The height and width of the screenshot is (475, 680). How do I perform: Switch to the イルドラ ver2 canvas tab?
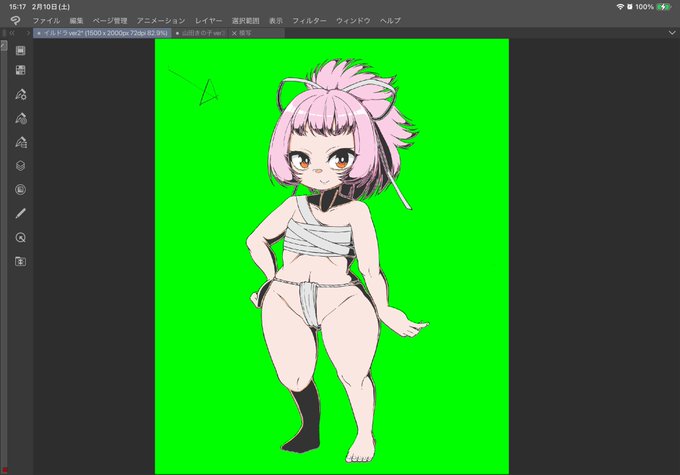tap(102, 33)
